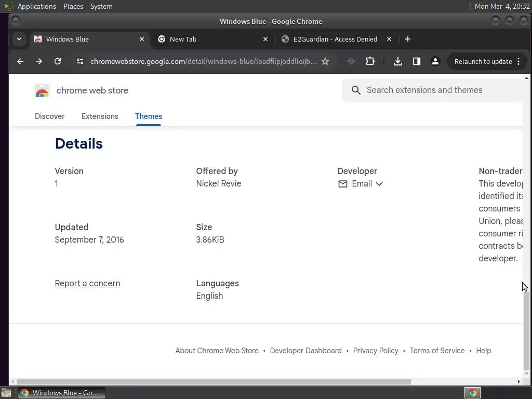The image size is (532, 399).
Task: Open the Places menu
Action: click(x=73, y=6)
